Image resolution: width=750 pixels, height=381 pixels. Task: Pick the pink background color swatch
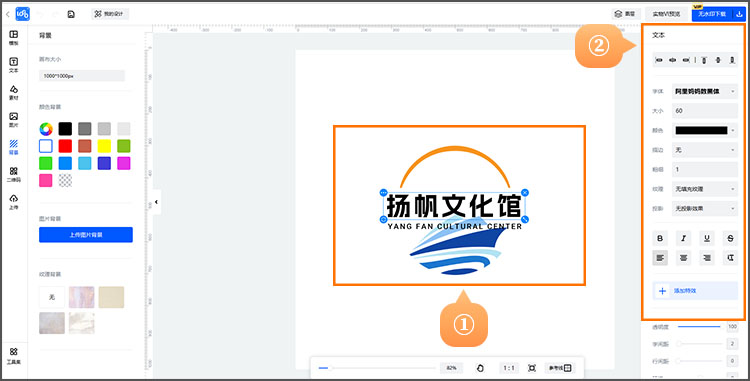[46, 180]
